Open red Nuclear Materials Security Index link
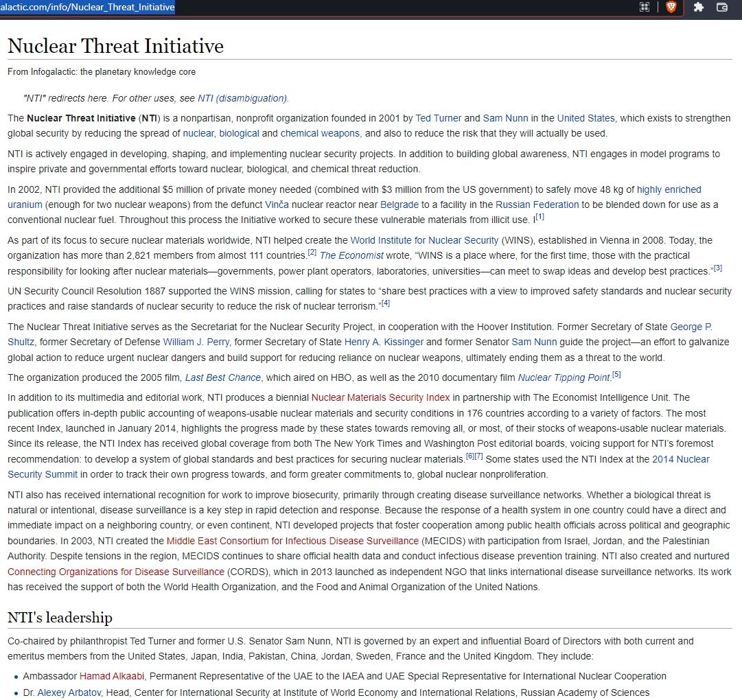The height and width of the screenshot is (700, 742). [x=380, y=398]
